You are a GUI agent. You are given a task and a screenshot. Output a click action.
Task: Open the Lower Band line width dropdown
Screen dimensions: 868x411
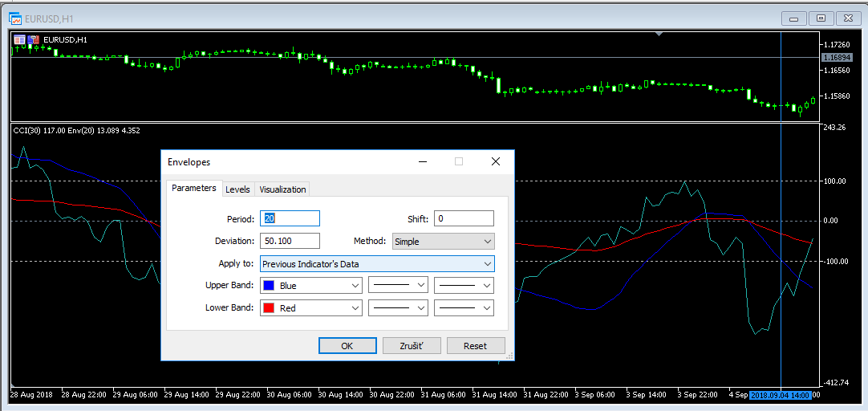[x=464, y=308]
